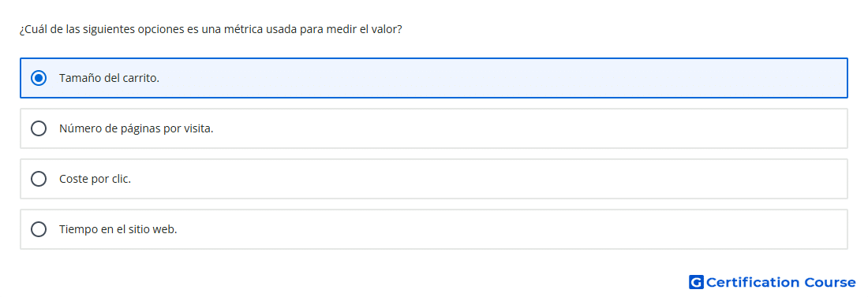
Task: Select the Coste por clic radio button
Action: point(39,179)
